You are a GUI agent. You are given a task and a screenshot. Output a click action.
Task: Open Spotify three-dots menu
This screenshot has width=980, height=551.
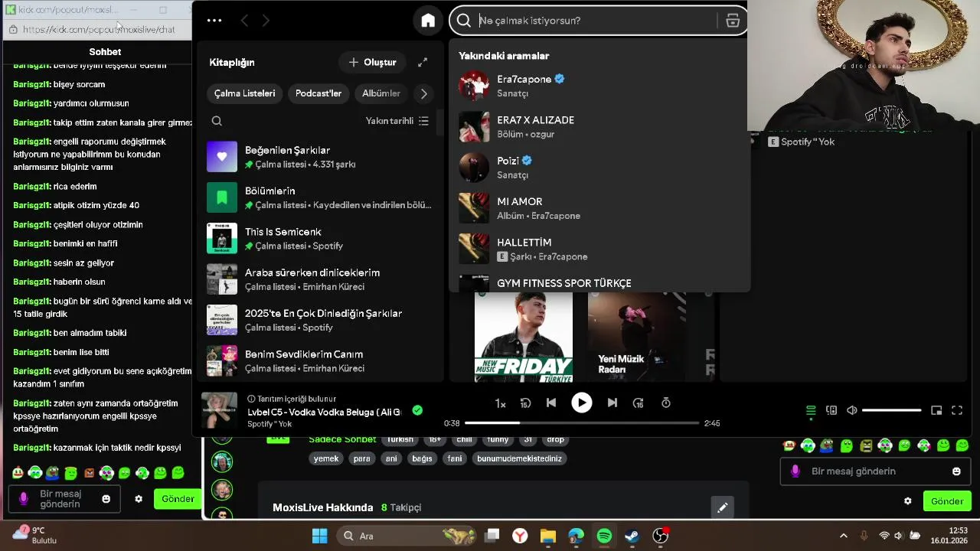214,21
